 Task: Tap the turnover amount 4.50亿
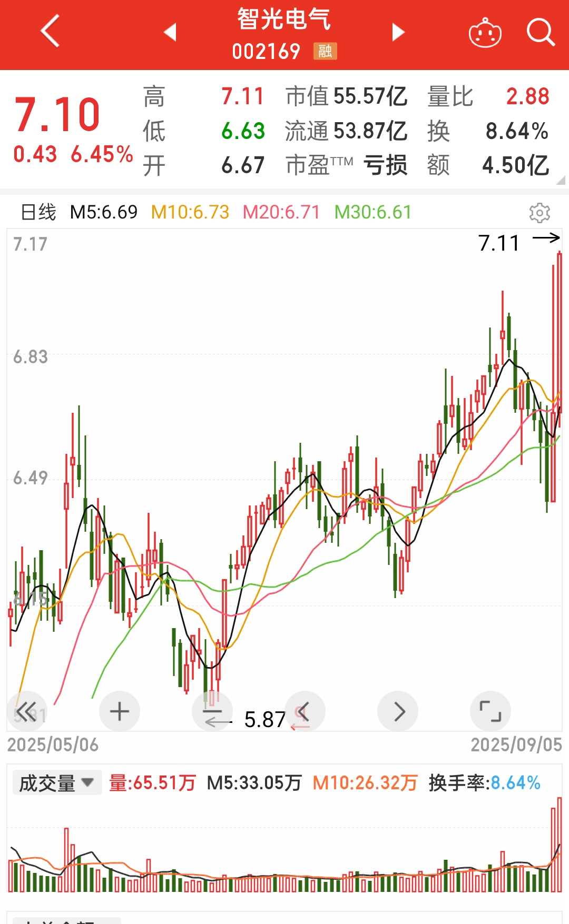516,165
